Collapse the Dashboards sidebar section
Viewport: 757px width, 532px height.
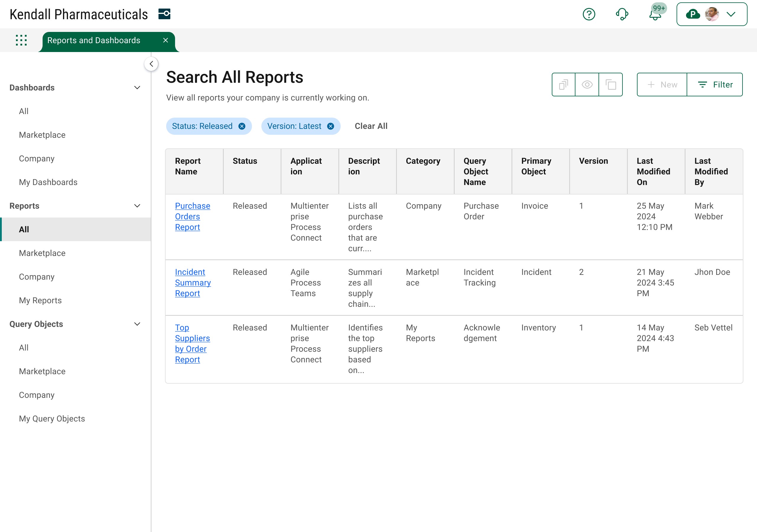coord(137,88)
